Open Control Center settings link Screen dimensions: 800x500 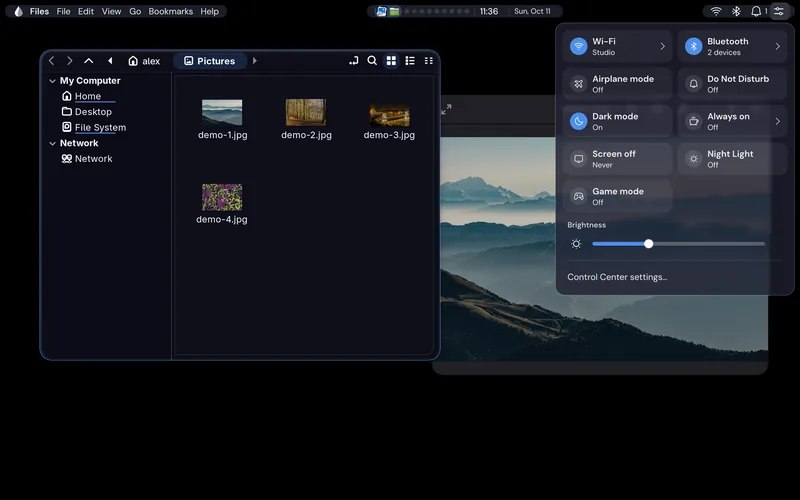(x=617, y=277)
